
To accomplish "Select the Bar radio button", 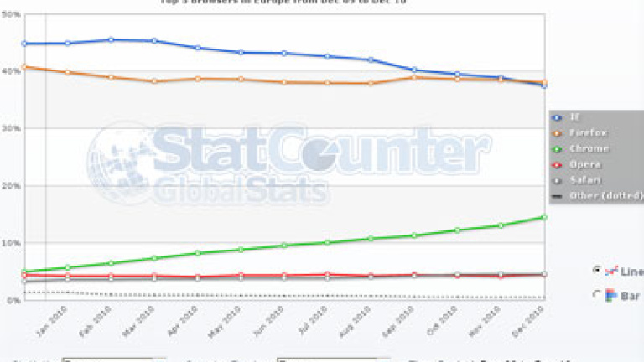I will pos(596,295).
